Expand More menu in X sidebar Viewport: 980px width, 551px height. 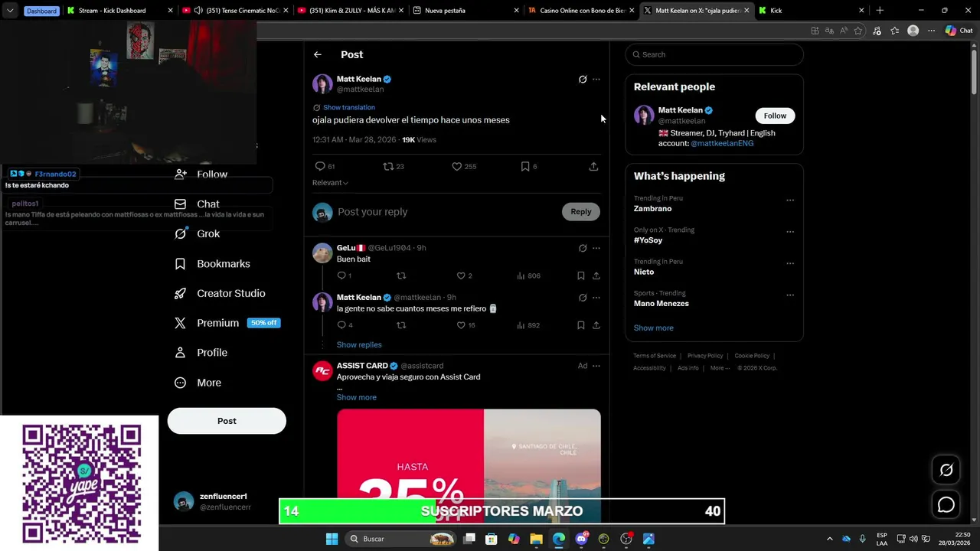point(198,383)
